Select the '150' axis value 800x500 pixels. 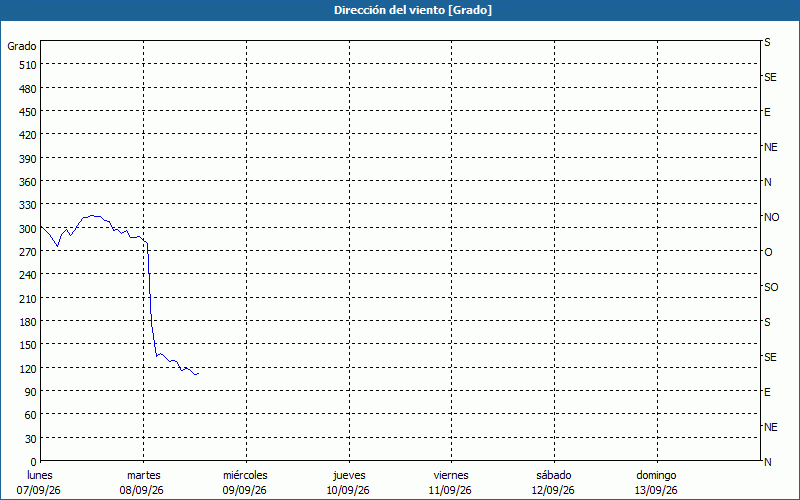click(28, 345)
